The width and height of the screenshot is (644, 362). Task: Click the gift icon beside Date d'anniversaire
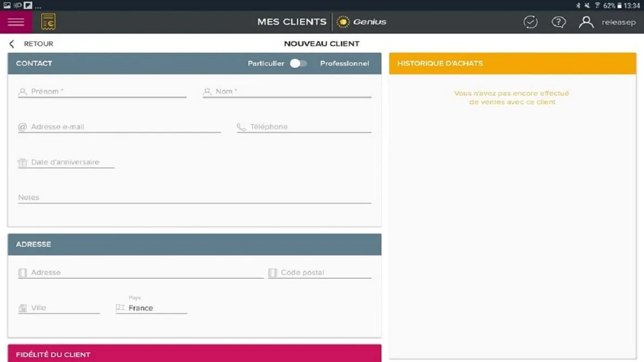[23, 162]
